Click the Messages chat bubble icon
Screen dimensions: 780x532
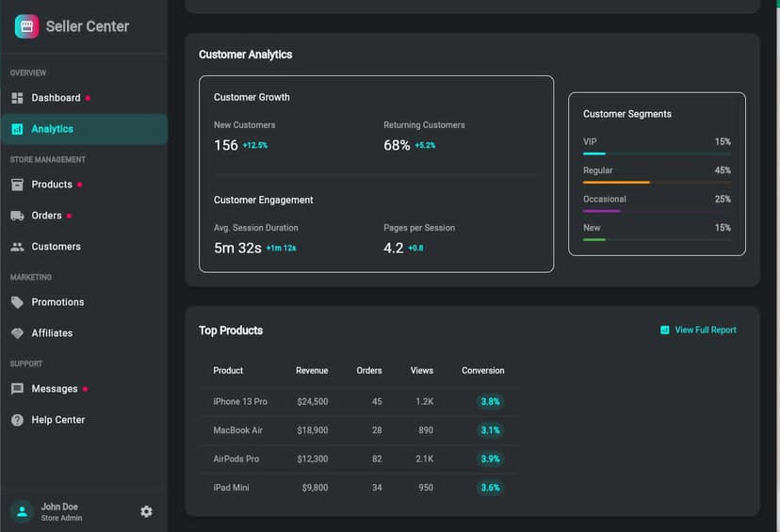[17, 389]
